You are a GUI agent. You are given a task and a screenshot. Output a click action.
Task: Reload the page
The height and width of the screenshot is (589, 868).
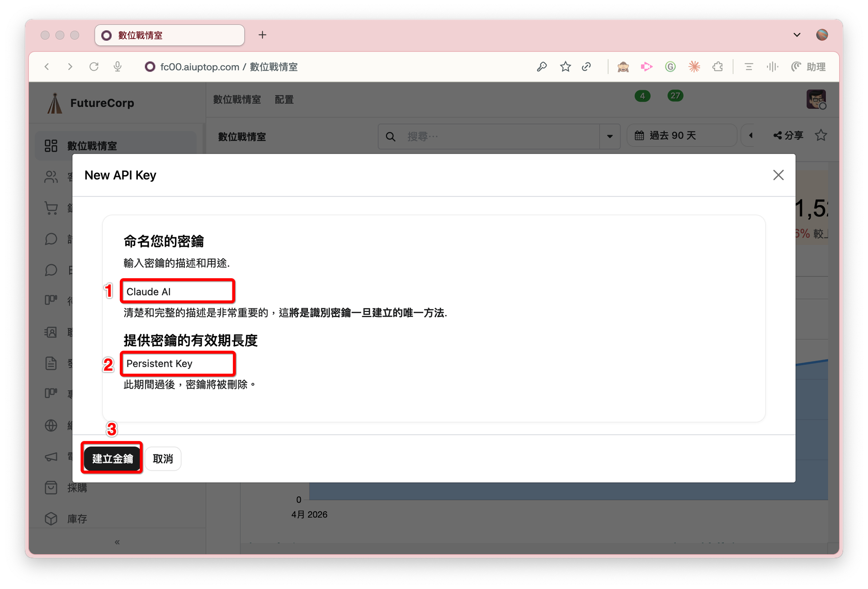[x=94, y=67]
